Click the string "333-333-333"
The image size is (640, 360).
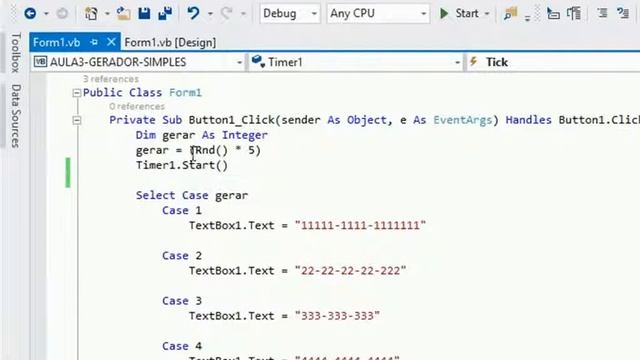coord(337,316)
